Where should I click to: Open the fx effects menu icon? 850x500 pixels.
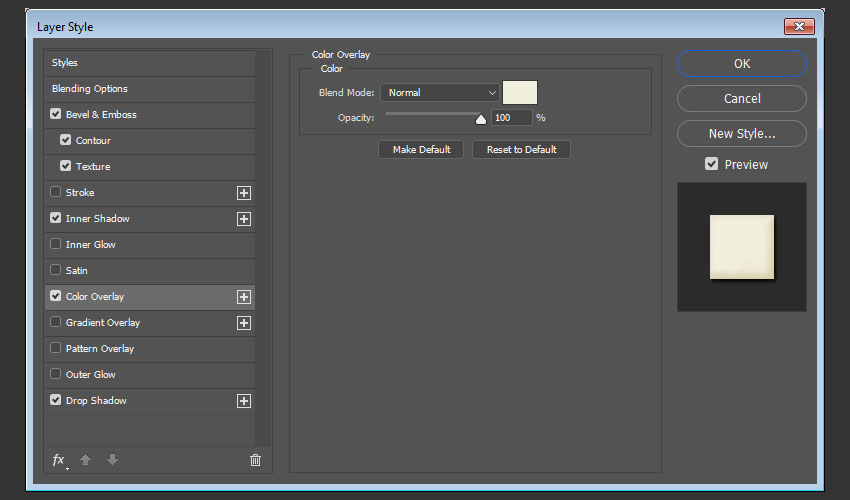(x=59, y=460)
